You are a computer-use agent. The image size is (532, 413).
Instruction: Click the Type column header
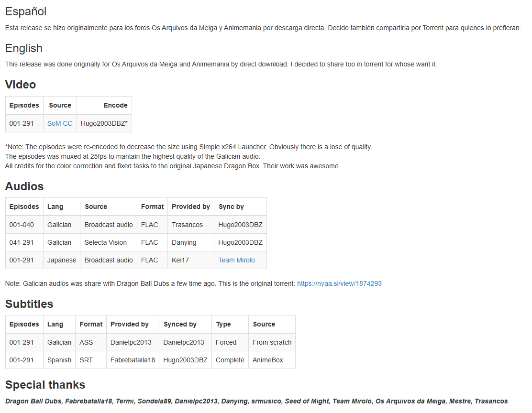230,324
